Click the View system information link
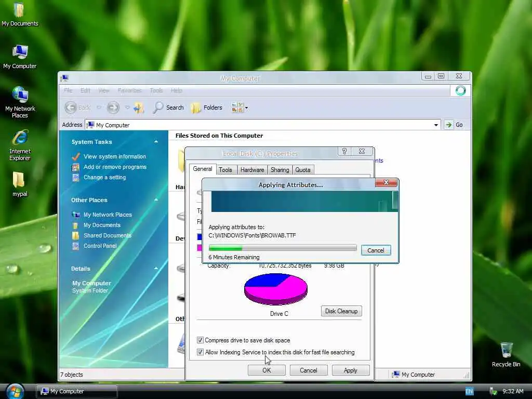Viewport: 532px width, 399px height. 115,156
